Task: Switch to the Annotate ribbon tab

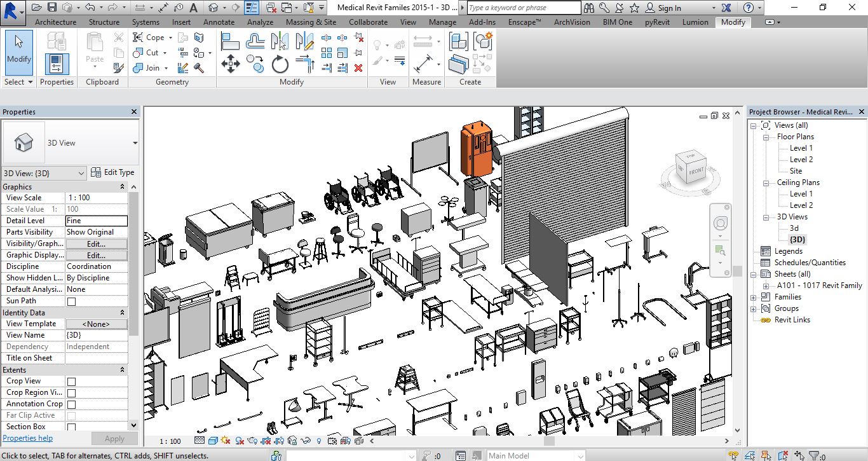Action: 219,22
